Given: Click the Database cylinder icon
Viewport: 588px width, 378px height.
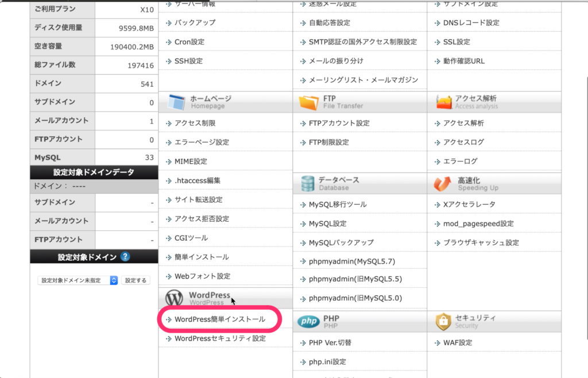Looking at the screenshot, I should pyautogui.click(x=307, y=183).
